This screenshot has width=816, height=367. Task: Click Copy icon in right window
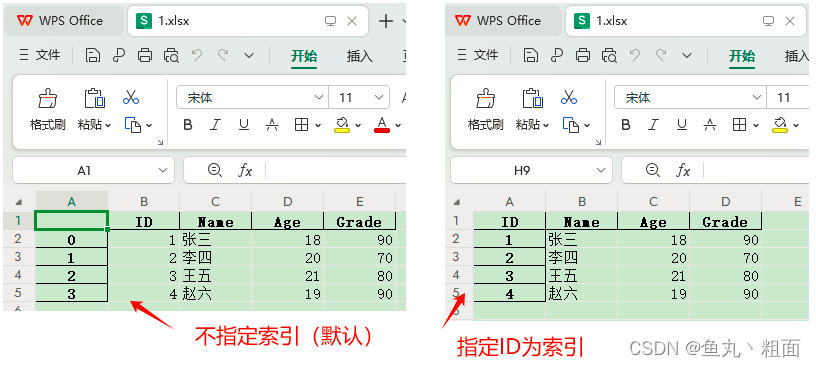coord(571,125)
